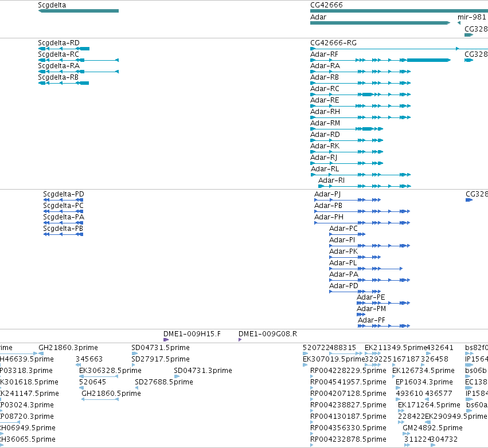Select transcript Adar-RJ
Viewport: 488px width, 448px height.
point(347,163)
